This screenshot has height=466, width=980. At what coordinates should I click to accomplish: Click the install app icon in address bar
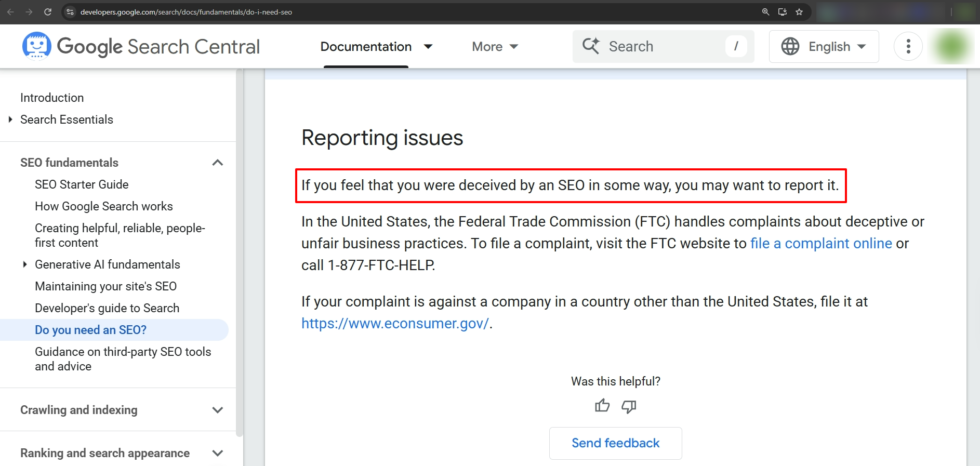[782, 11]
